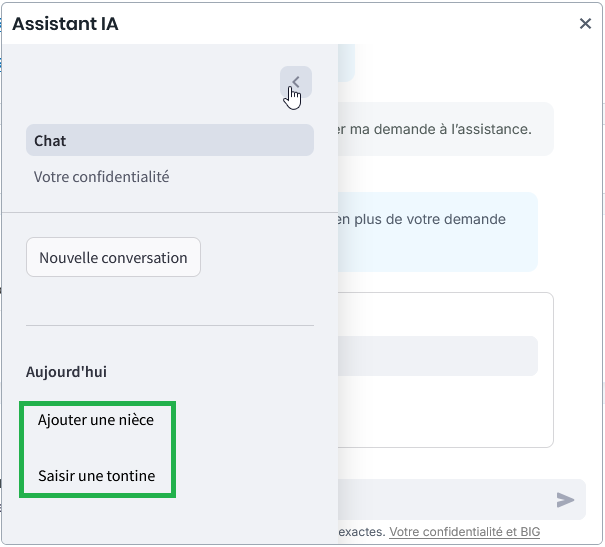
Task: Click the gray bar inside the white card
Action: [438, 356]
